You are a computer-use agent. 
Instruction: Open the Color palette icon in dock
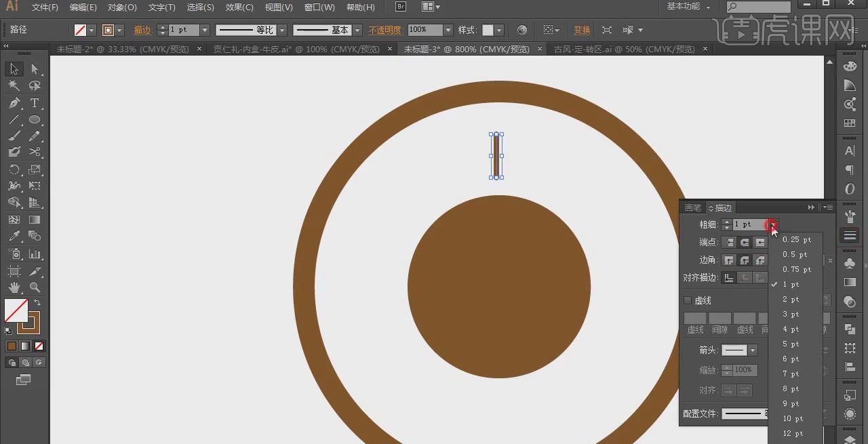coord(850,66)
